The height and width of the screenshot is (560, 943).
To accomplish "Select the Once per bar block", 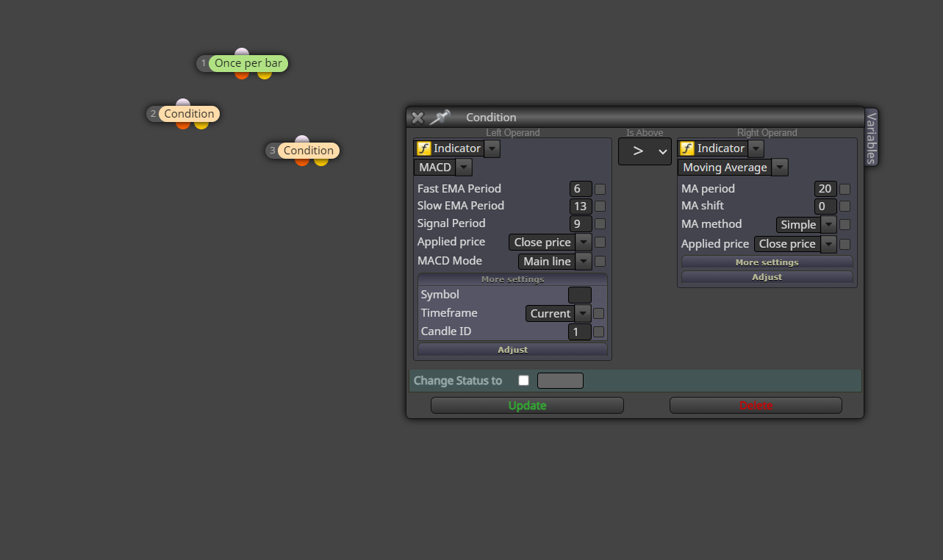I will (248, 63).
